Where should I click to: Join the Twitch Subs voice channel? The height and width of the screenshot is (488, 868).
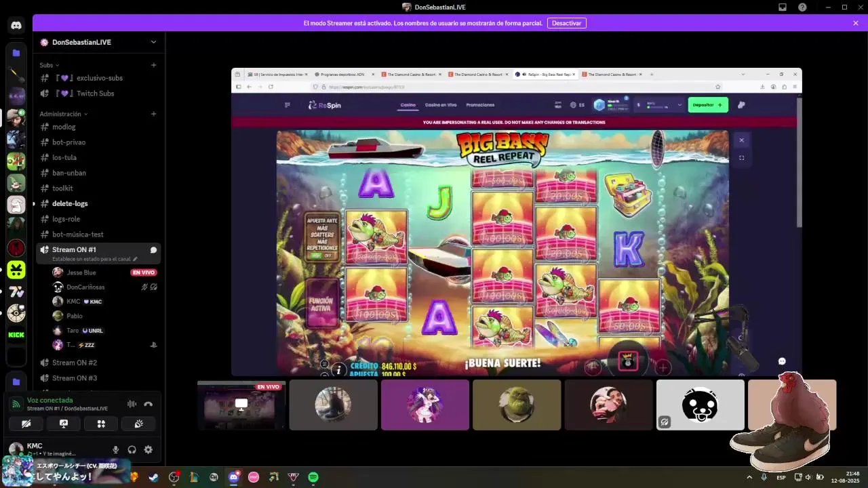click(x=98, y=94)
